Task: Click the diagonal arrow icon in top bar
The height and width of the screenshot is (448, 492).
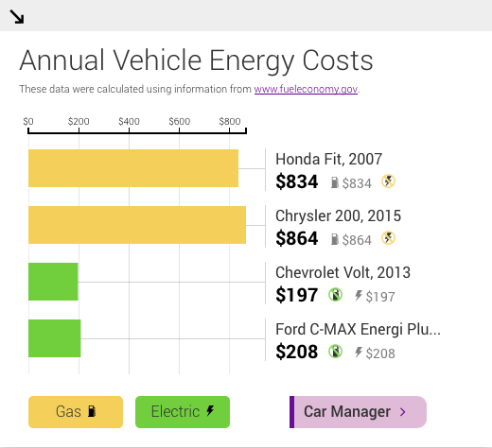Action: 17,17
